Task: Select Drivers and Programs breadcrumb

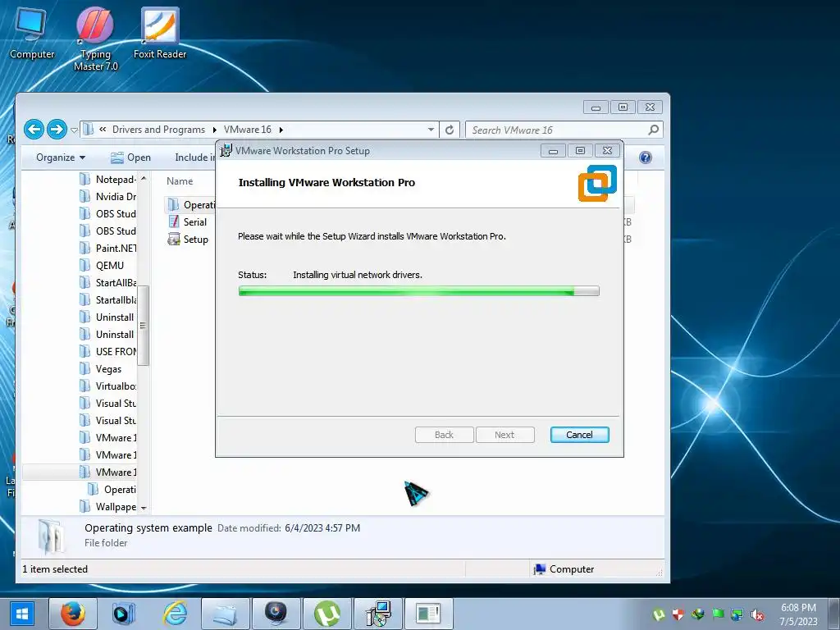Action: pyautogui.click(x=158, y=130)
